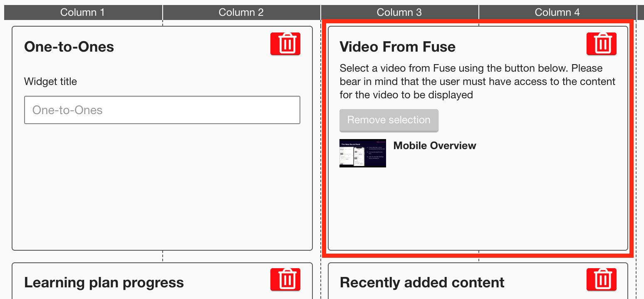
Task: Click the Video From Fuse description text
Action: coord(477,82)
